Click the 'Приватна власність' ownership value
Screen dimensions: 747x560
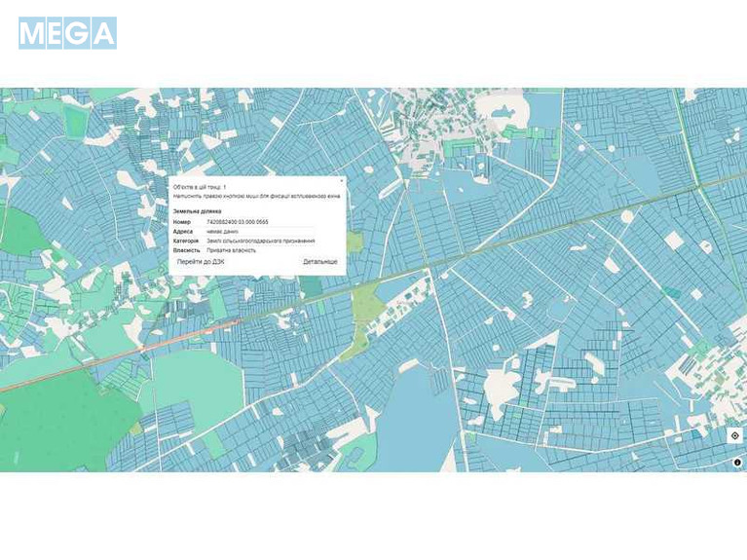point(232,250)
